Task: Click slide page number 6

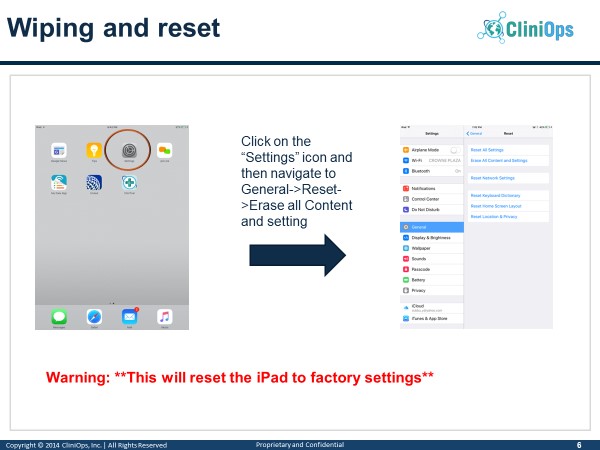Action: (x=579, y=445)
